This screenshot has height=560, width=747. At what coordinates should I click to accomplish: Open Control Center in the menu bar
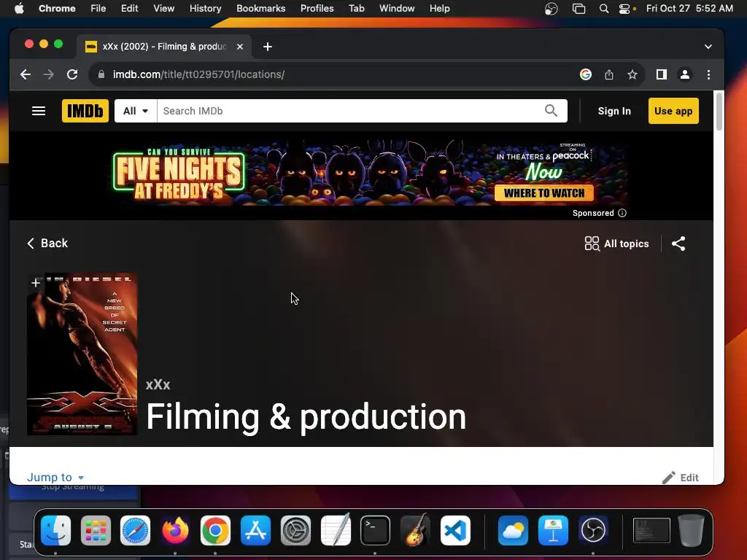click(x=624, y=9)
